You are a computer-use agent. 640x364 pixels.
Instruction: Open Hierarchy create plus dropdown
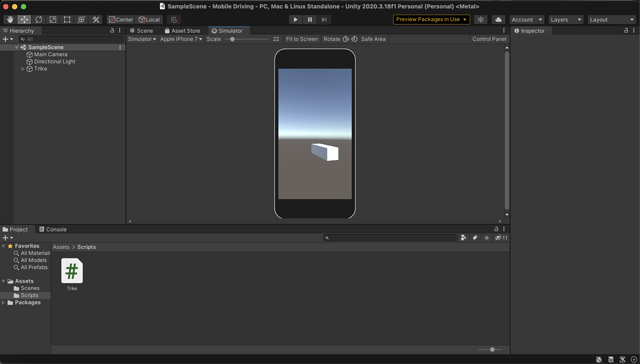click(8, 39)
